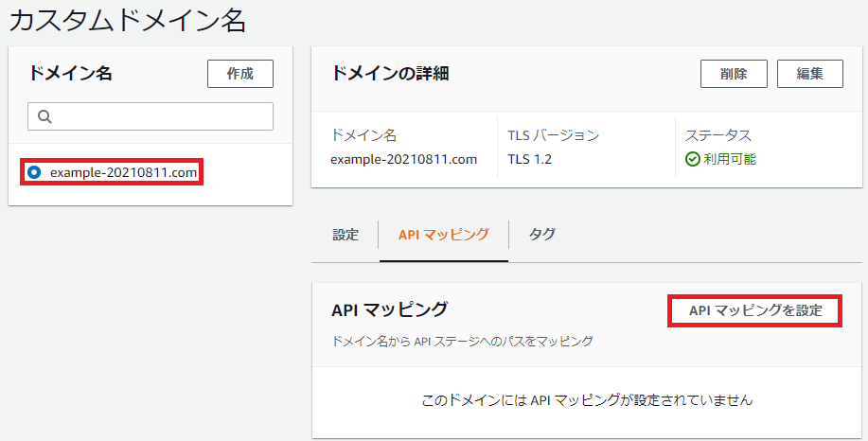The width and height of the screenshot is (868, 441).
Task: Click the API マッピング section heading
Action: point(389,309)
